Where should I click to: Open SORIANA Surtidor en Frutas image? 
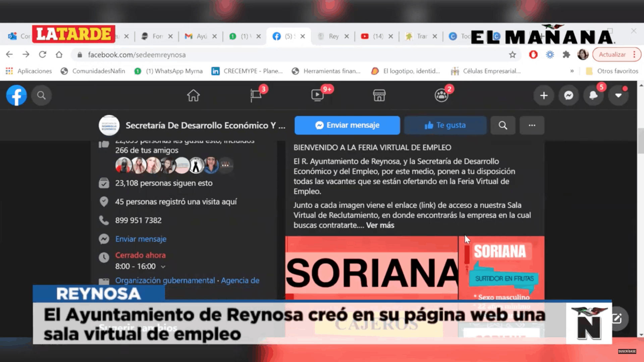(x=501, y=268)
